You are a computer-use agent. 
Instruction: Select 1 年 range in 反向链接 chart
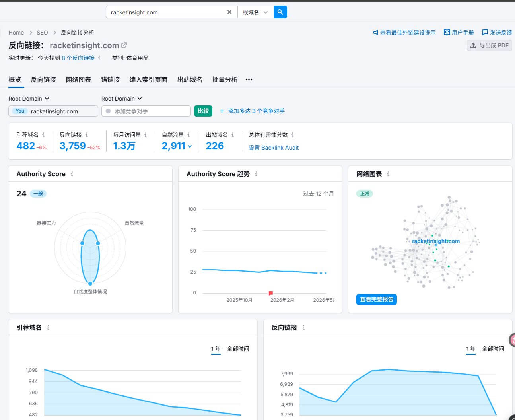[x=471, y=349]
